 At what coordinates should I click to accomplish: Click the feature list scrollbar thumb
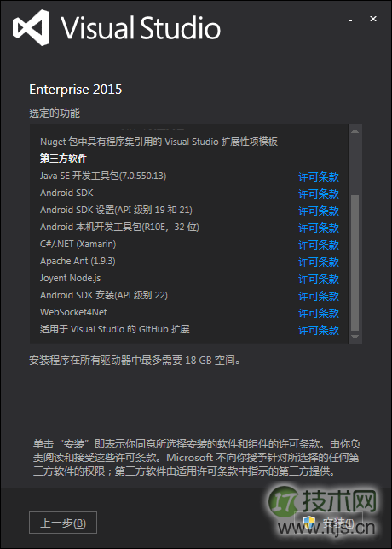[355, 263]
